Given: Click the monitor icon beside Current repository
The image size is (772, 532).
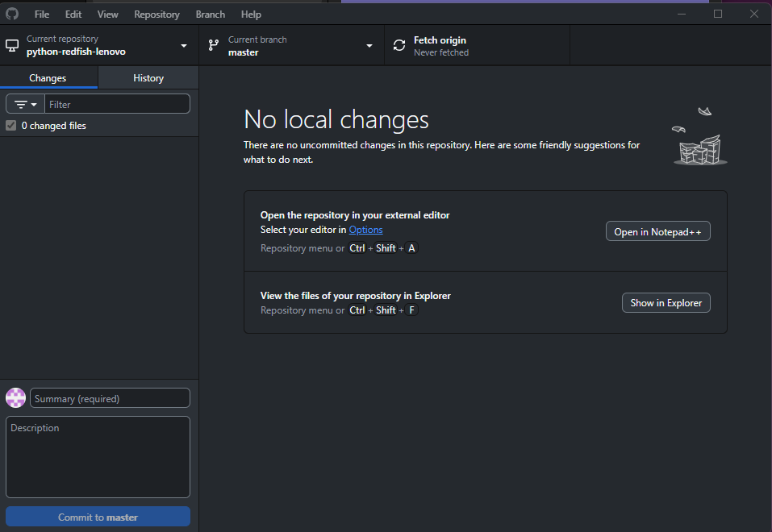Looking at the screenshot, I should pos(12,46).
